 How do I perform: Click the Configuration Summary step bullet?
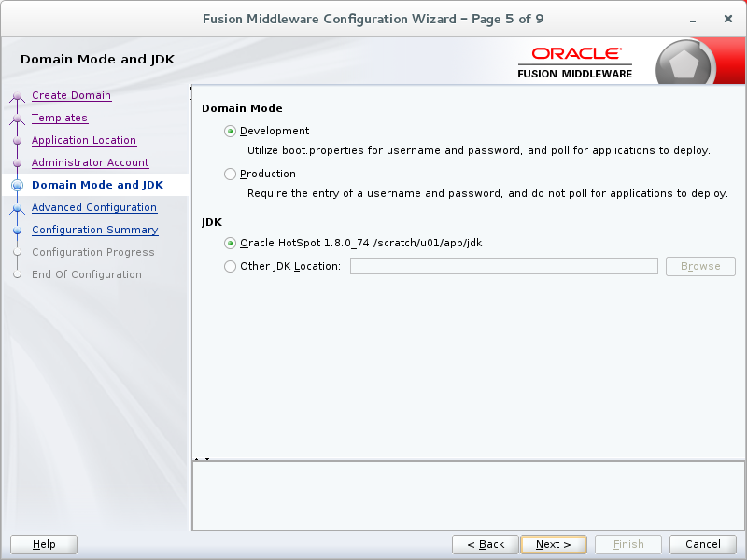click(17, 230)
